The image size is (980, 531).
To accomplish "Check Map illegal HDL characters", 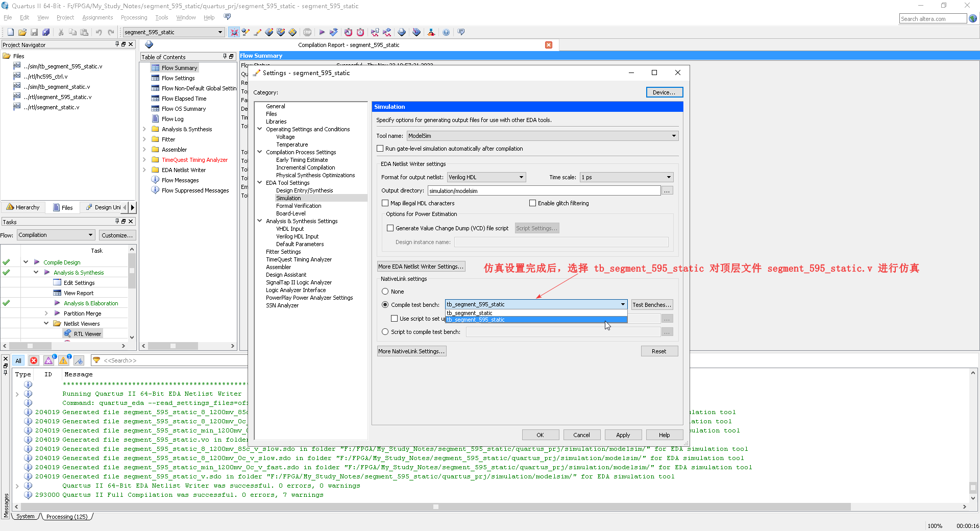I will (385, 203).
